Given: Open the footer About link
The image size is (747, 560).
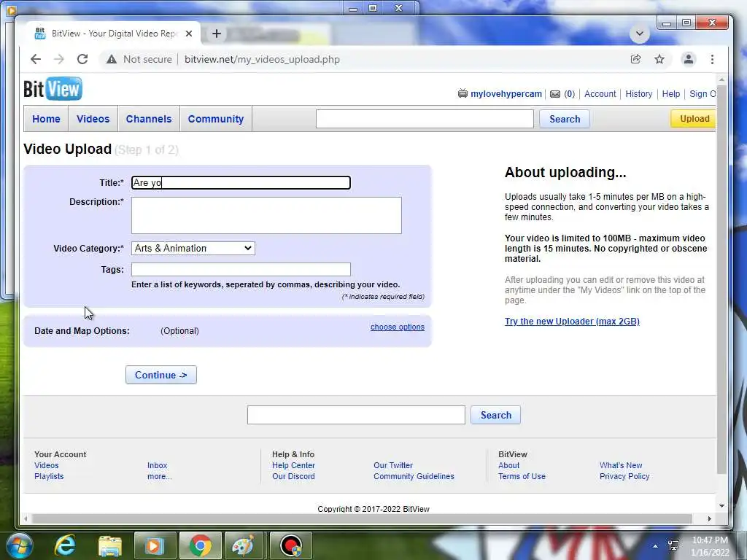Looking at the screenshot, I should [x=508, y=465].
